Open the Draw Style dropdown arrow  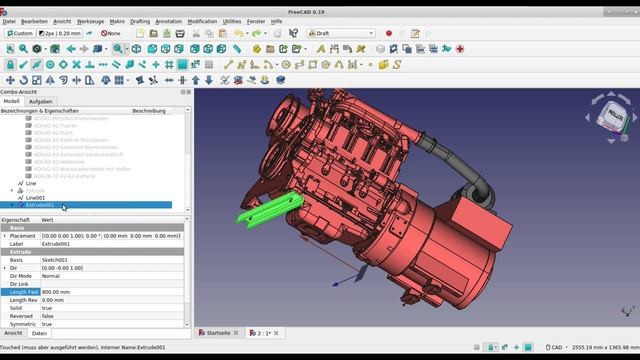coord(45,49)
